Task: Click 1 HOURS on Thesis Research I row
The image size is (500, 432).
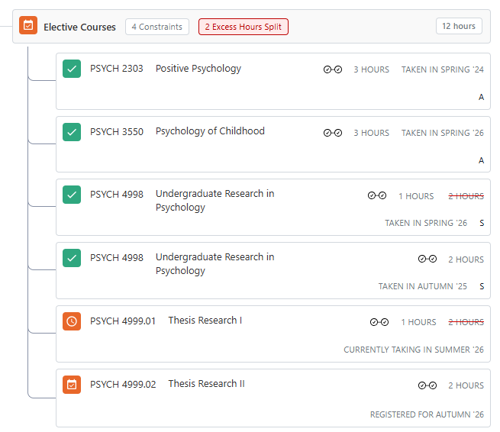Action: pyautogui.click(x=419, y=322)
